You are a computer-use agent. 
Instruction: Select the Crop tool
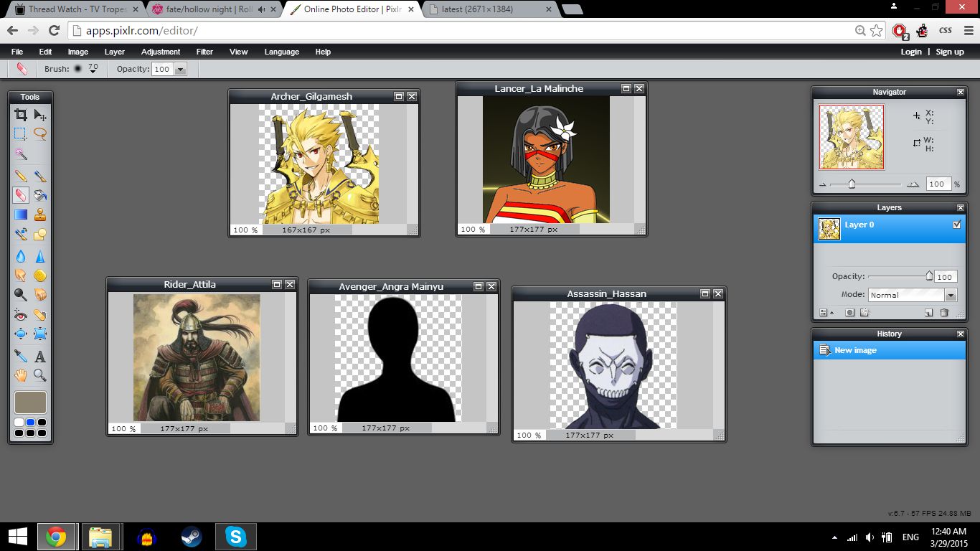(21, 115)
